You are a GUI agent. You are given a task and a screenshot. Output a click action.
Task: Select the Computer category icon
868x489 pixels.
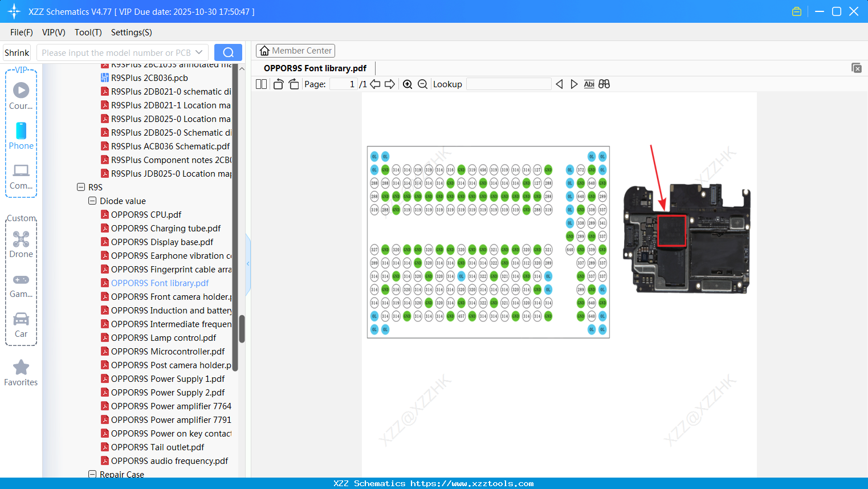pyautogui.click(x=21, y=176)
